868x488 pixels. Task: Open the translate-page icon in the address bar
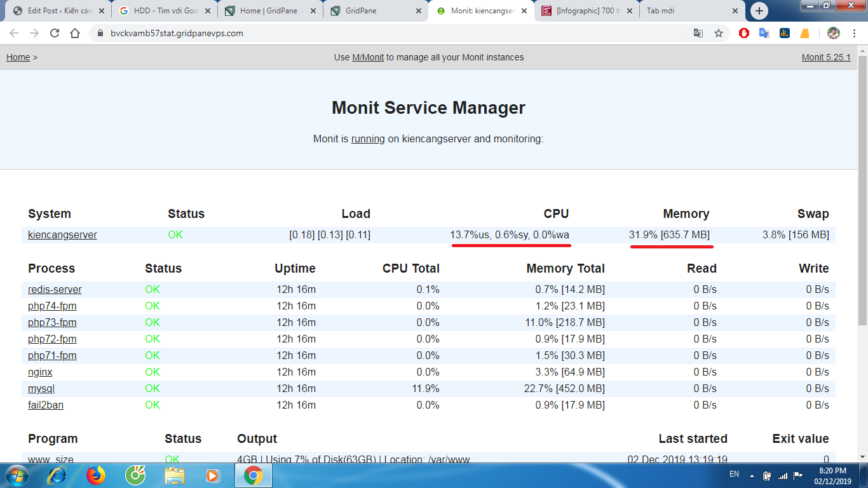(x=698, y=32)
